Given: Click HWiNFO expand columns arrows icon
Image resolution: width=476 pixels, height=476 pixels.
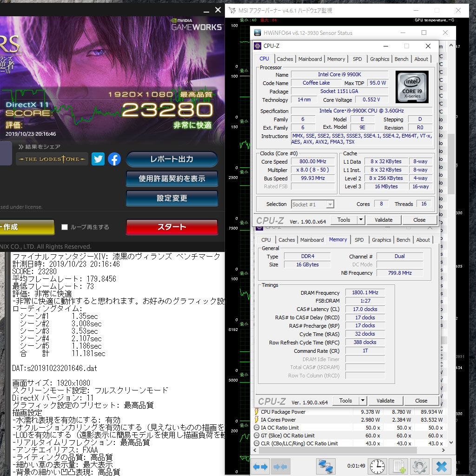Looking at the screenshot, I should (x=260, y=467).
